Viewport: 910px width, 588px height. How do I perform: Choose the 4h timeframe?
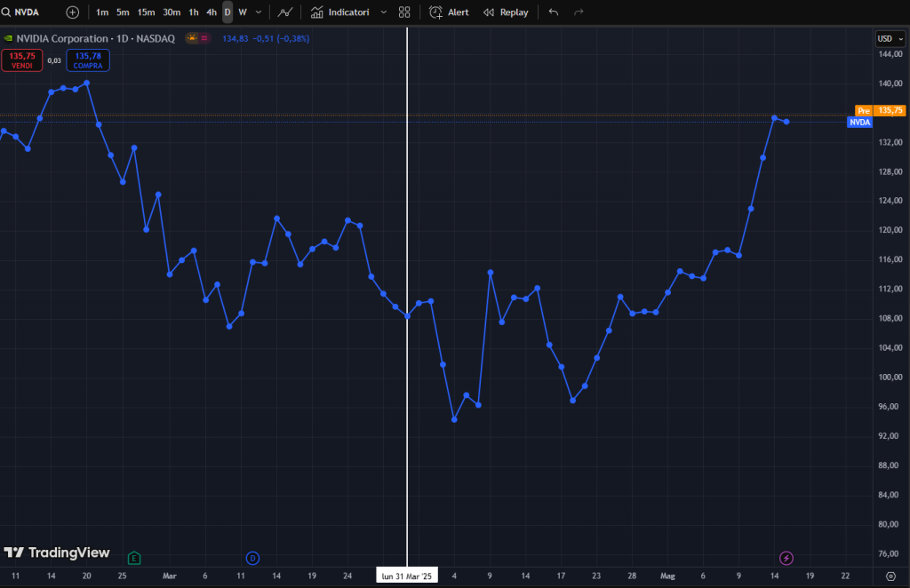[212, 12]
